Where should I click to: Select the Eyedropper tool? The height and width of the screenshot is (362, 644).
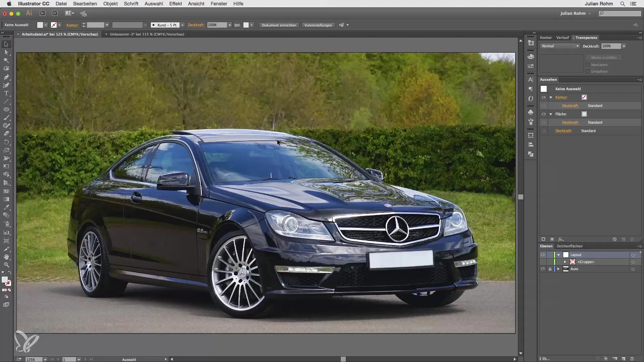click(6, 207)
